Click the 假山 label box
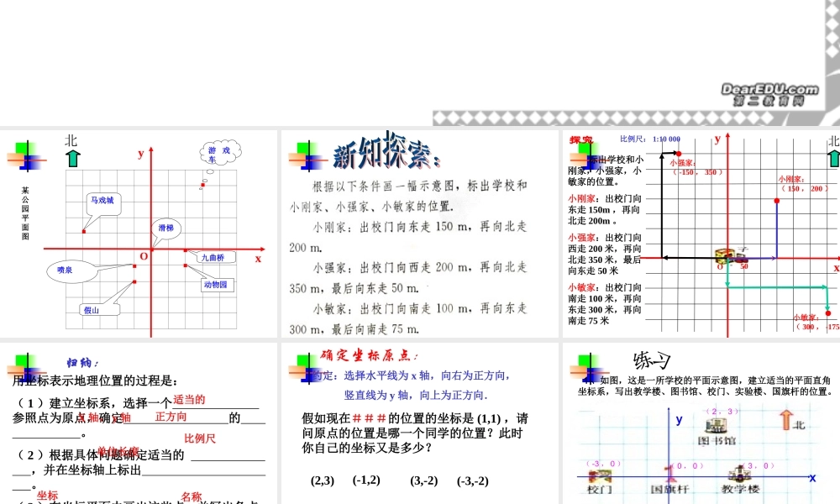The image size is (840, 504). pyautogui.click(x=98, y=310)
